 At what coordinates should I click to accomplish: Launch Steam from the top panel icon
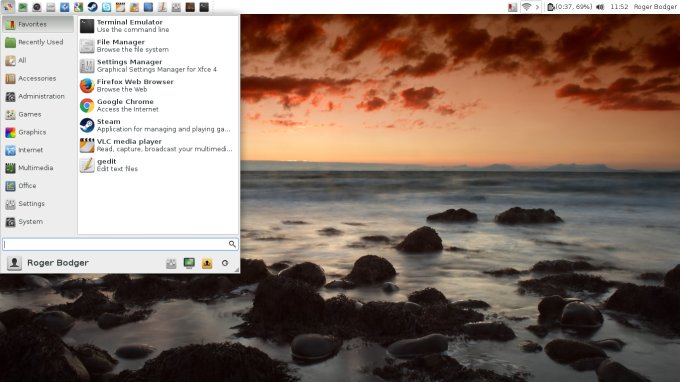click(x=92, y=7)
